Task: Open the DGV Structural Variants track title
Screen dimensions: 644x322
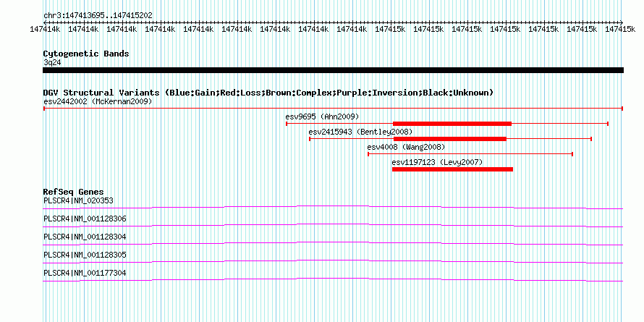Action: (268, 93)
